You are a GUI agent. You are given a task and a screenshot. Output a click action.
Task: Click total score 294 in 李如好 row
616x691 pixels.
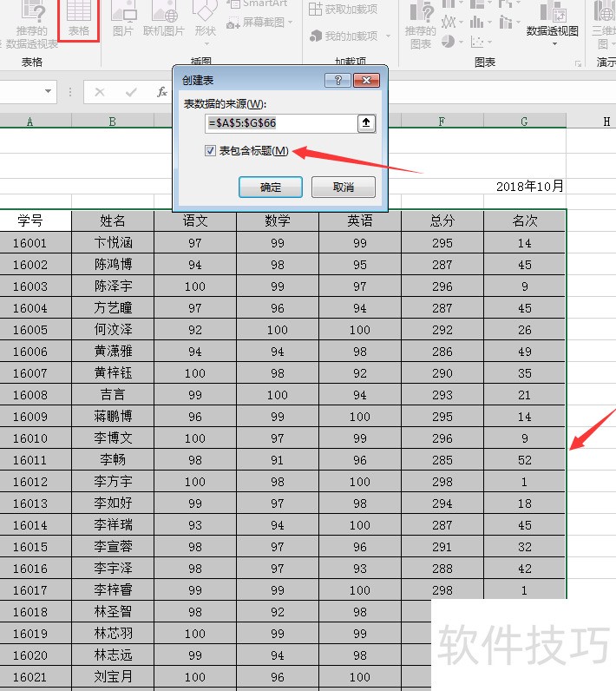[x=442, y=503]
